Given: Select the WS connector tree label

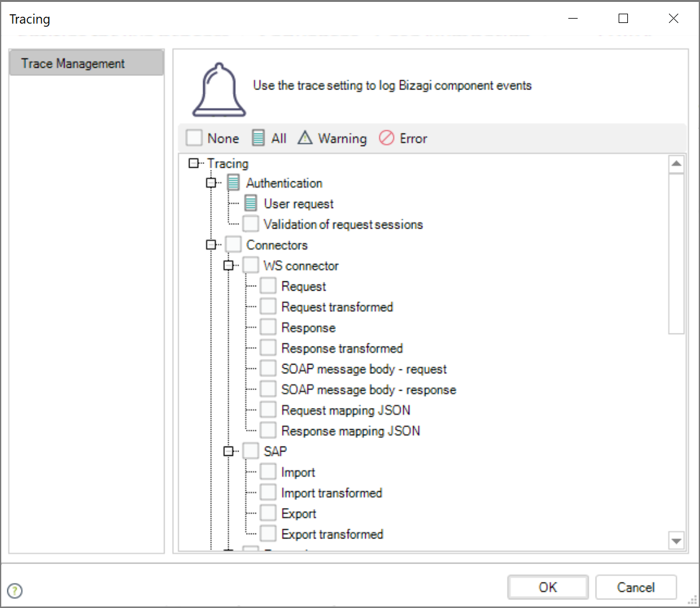Looking at the screenshot, I should click(301, 266).
